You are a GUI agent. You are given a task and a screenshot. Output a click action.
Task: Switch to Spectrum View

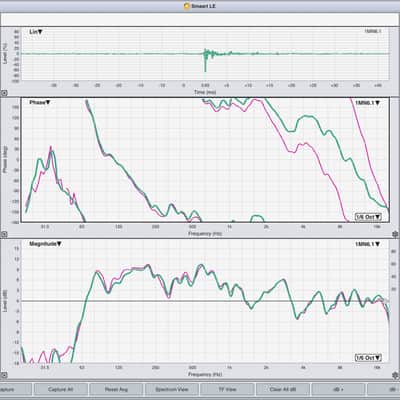click(x=172, y=389)
